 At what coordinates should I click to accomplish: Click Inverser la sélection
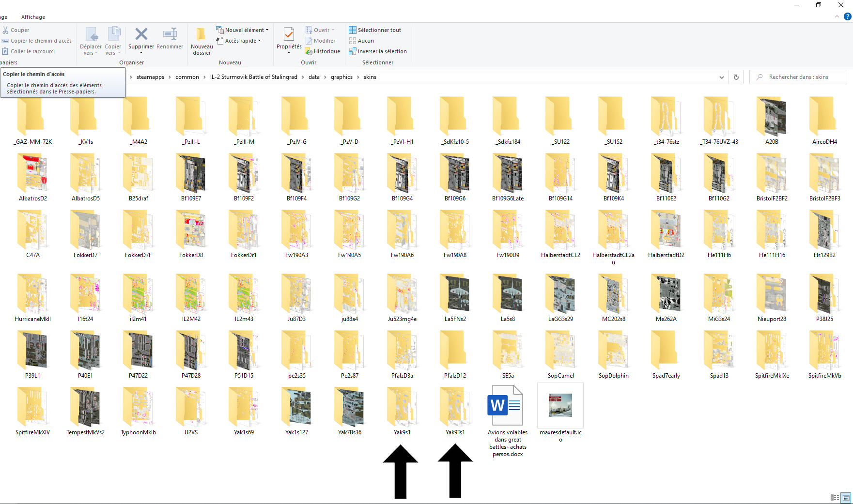pos(378,51)
